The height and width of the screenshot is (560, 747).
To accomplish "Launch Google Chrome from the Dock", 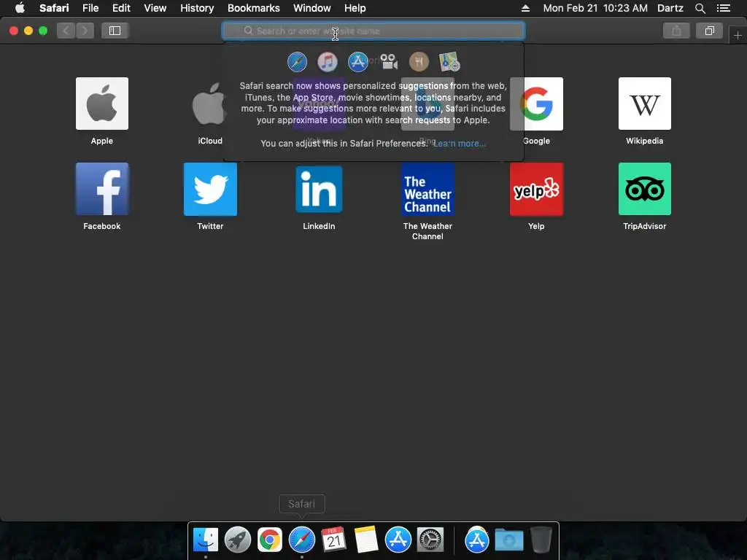I will point(270,540).
